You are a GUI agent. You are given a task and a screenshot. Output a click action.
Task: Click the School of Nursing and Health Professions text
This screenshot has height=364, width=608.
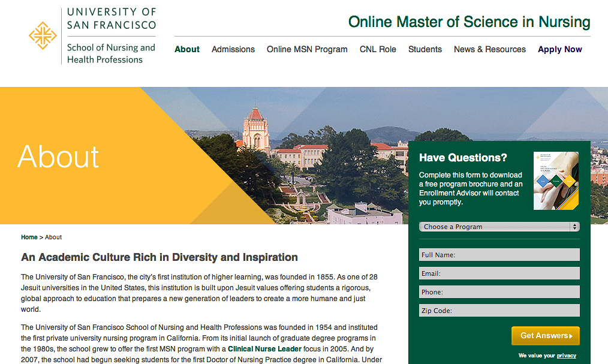111,53
